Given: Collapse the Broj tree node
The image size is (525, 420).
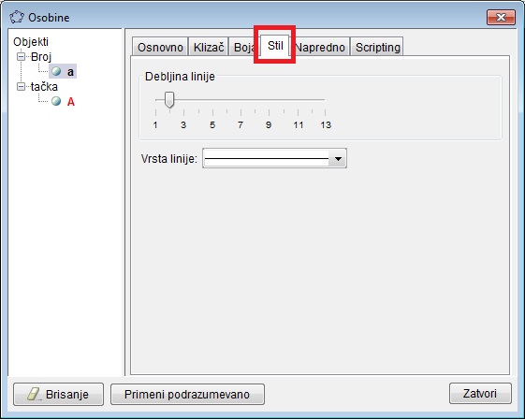Looking at the screenshot, I should click(x=21, y=56).
